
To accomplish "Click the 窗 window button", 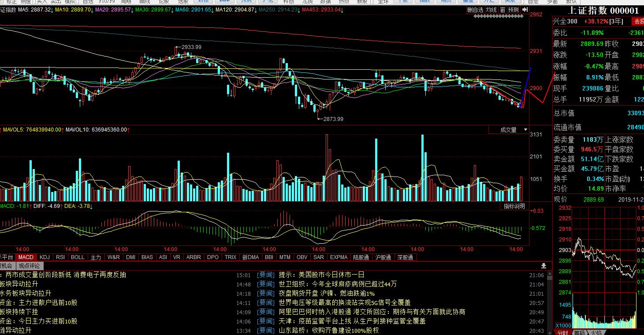I will (x=503, y=10).
